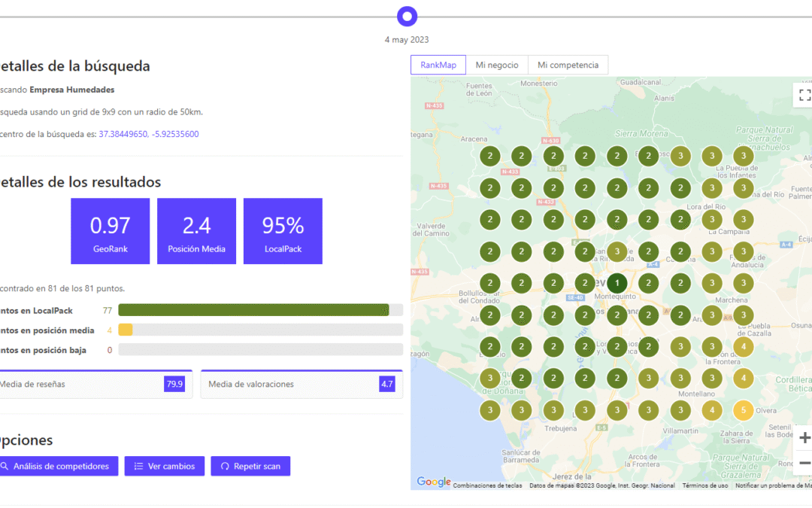The width and height of the screenshot is (812, 508).
Task: Click the empty posición baja bar
Action: tap(260, 349)
